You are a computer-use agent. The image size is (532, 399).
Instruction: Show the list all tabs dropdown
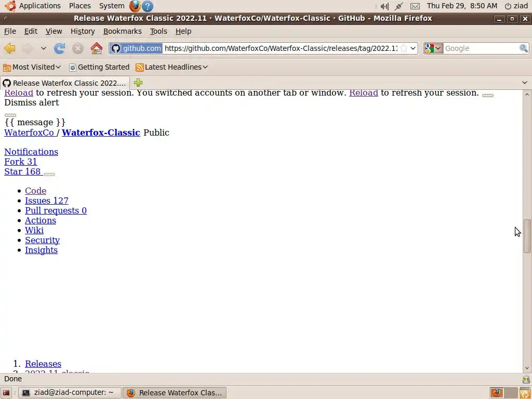tap(525, 83)
